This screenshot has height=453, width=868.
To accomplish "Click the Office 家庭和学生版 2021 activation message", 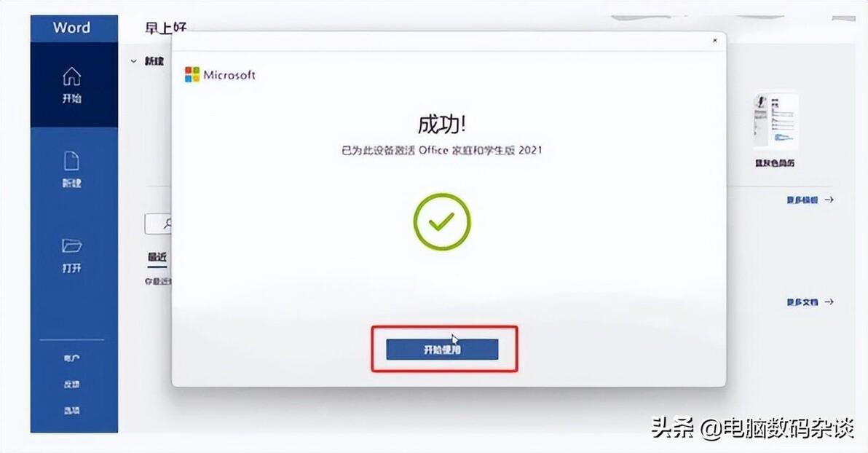I will [x=442, y=150].
